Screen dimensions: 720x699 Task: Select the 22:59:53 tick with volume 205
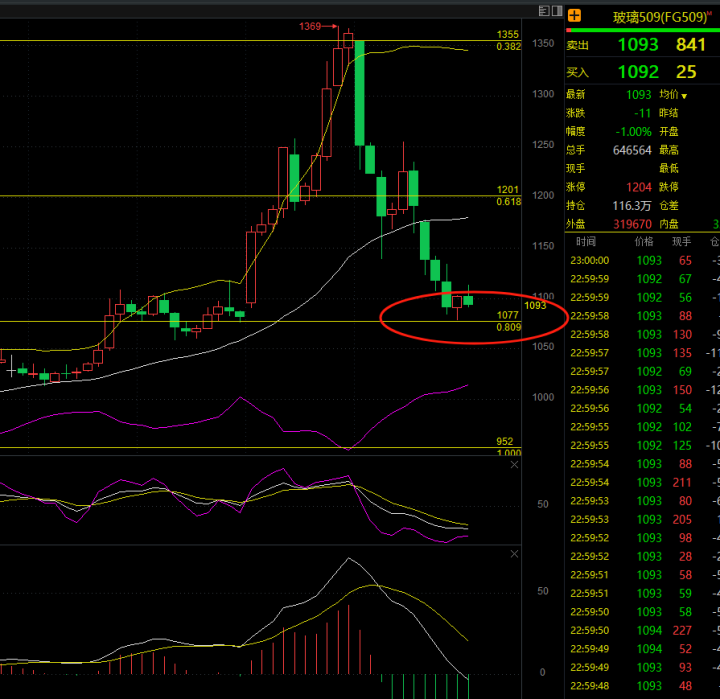click(642, 519)
